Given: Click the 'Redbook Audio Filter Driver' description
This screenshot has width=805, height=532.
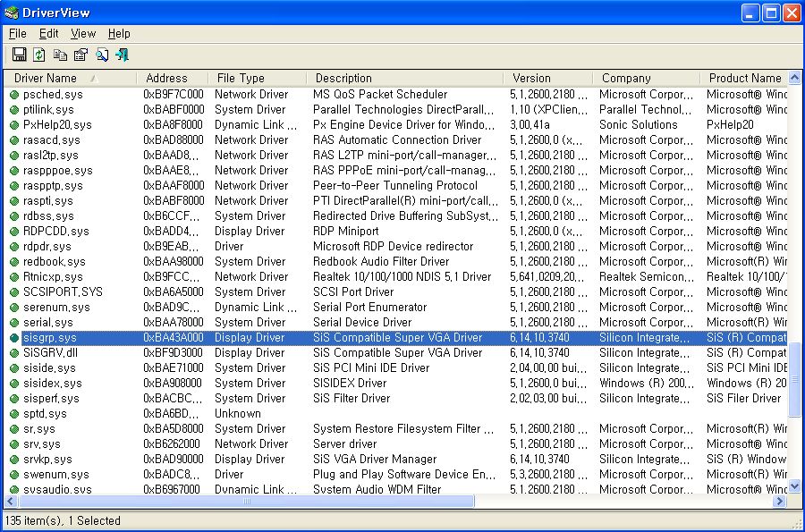Looking at the screenshot, I should (381, 262).
